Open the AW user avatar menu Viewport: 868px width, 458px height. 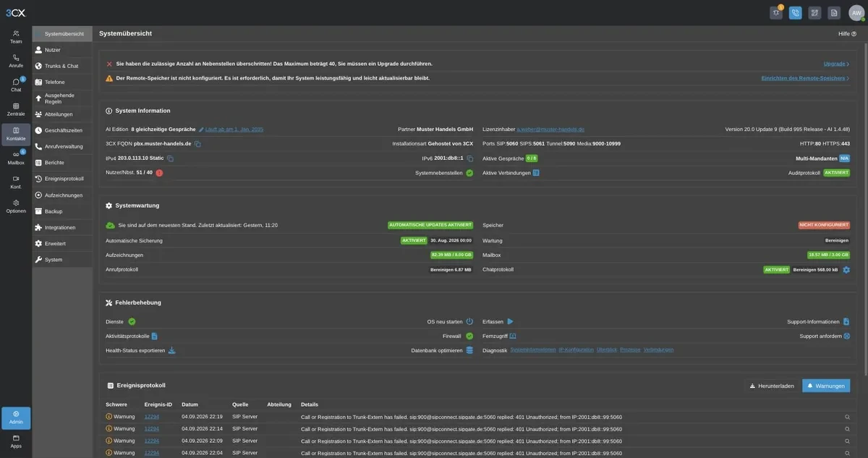[856, 12]
